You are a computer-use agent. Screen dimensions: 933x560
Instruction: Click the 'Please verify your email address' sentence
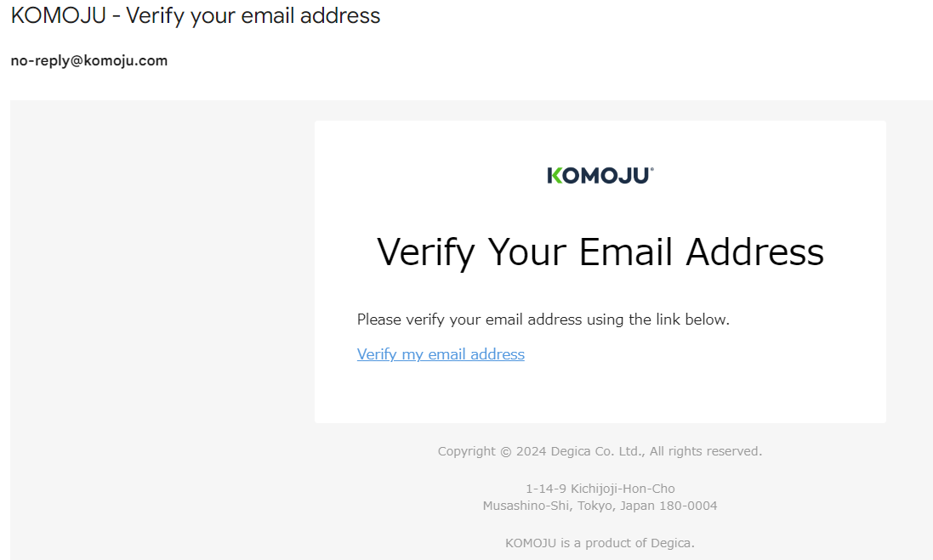(543, 320)
